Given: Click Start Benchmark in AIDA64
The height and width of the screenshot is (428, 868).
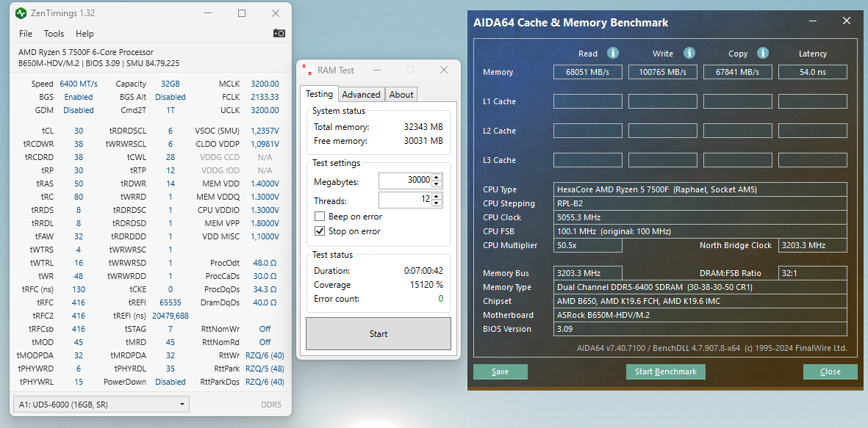Looking at the screenshot, I should tap(665, 371).
